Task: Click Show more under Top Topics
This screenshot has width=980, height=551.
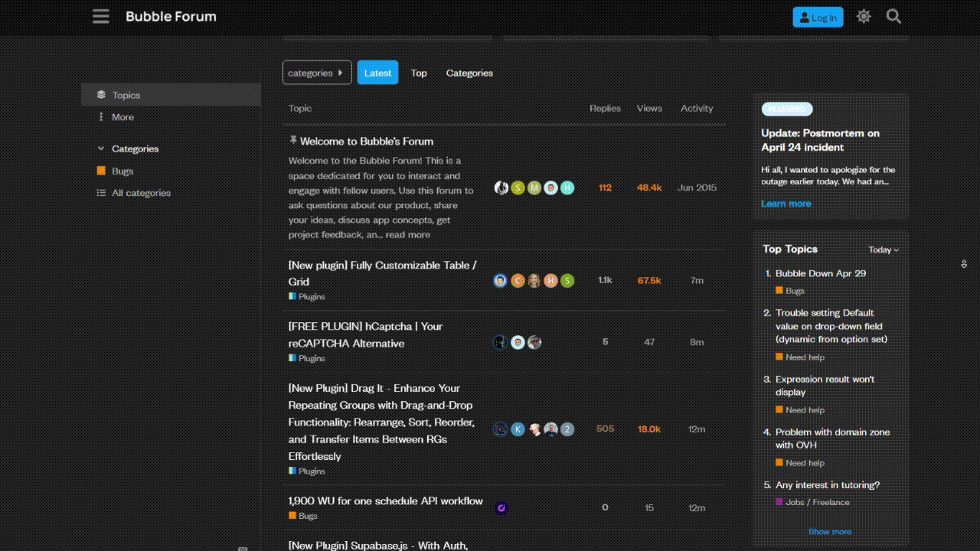Action: tap(830, 532)
